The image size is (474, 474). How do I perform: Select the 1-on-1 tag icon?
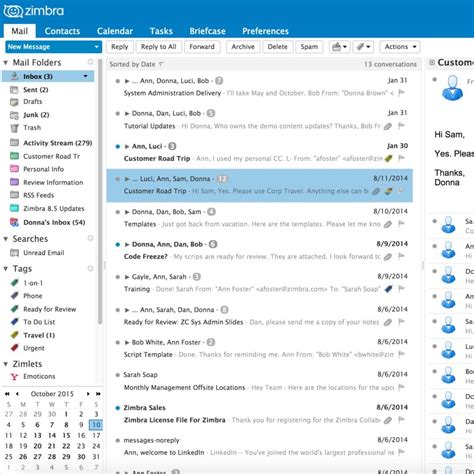pyautogui.click(x=14, y=283)
